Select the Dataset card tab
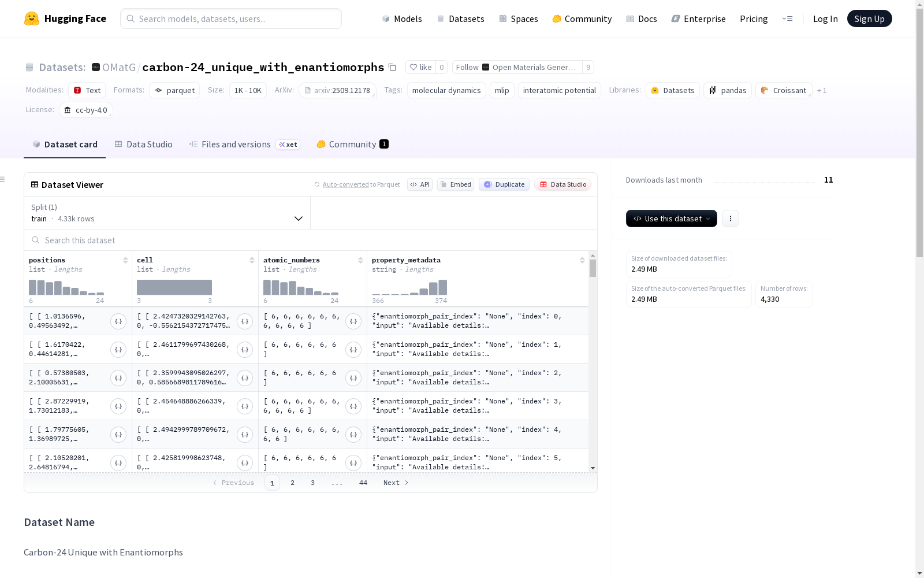The image size is (924, 578). [65, 144]
